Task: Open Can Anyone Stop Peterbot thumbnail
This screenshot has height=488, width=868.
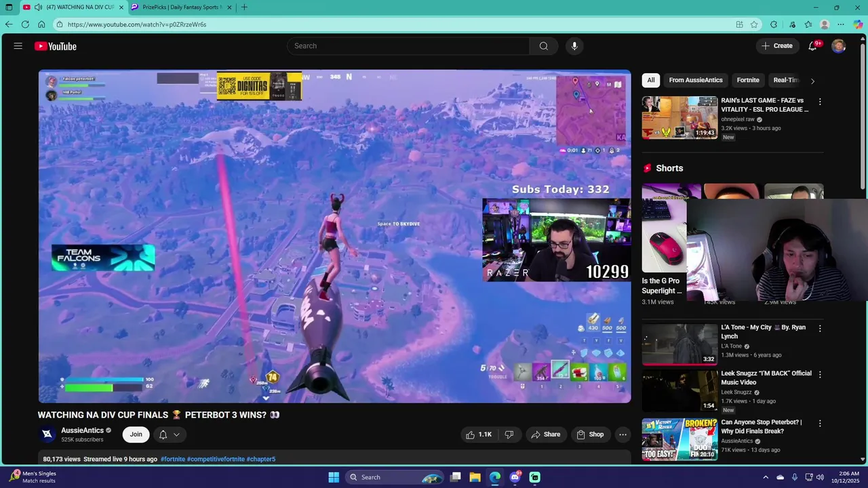Action: click(x=679, y=439)
